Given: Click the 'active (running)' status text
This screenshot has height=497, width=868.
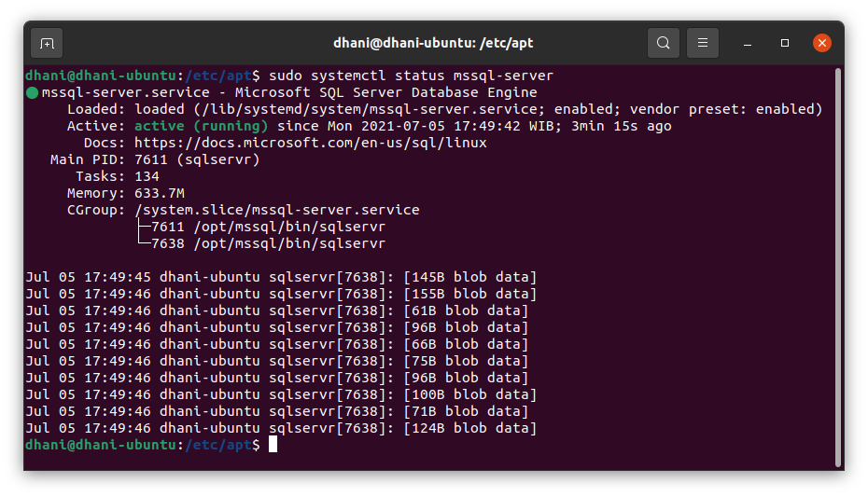Looking at the screenshot, I should (202, 126).
